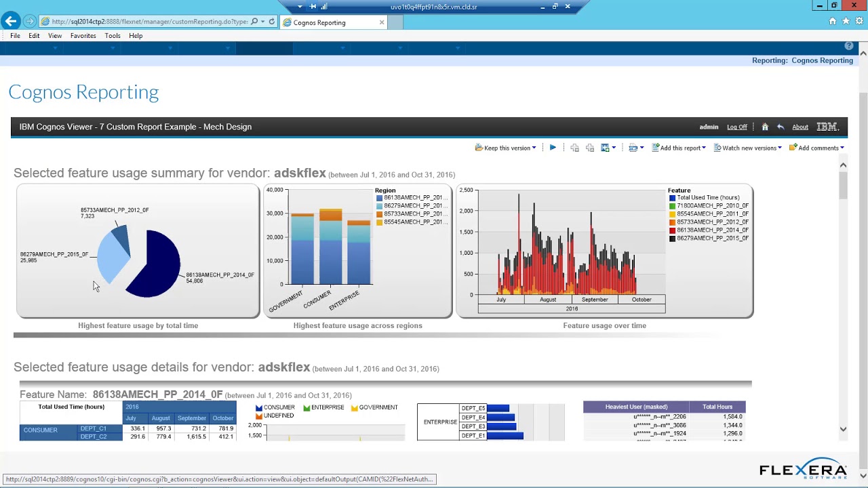
Task: Pin the remote connection bar
Action: pos(313,7)
